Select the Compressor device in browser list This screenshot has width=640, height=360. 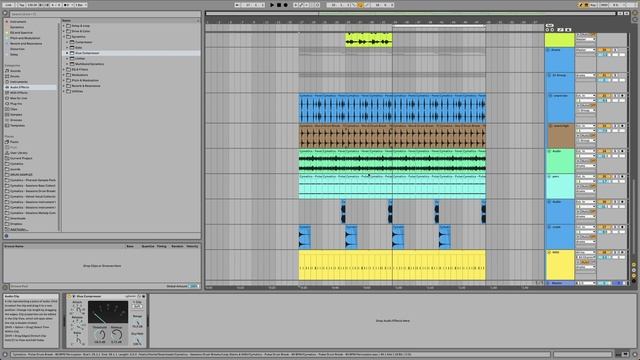(x=84, y=42)
